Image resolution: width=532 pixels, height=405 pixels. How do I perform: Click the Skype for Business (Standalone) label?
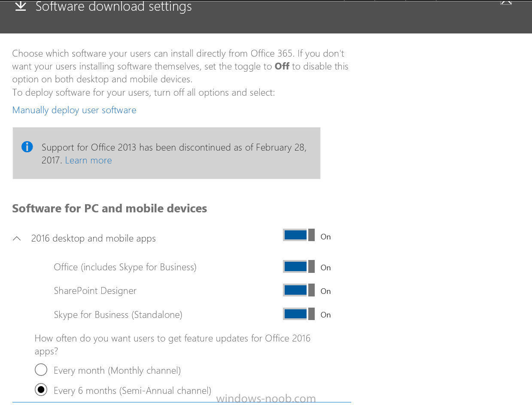tap(118, 315)
